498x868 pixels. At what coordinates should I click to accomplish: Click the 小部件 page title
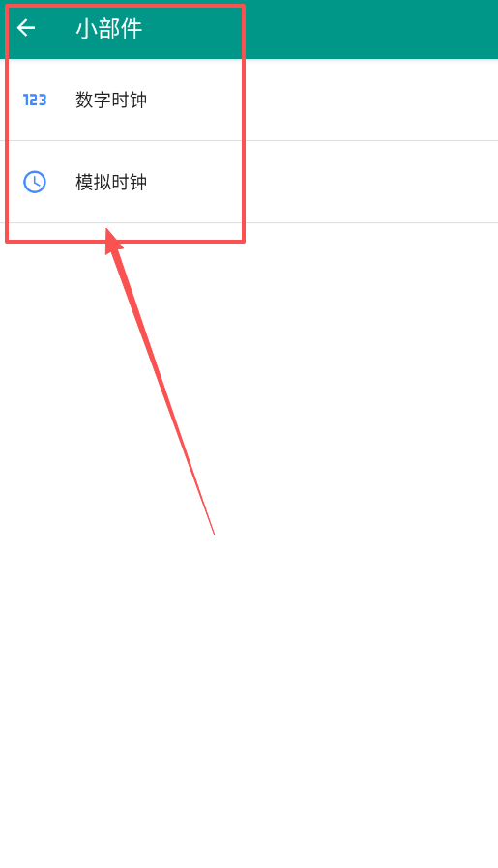109,28
